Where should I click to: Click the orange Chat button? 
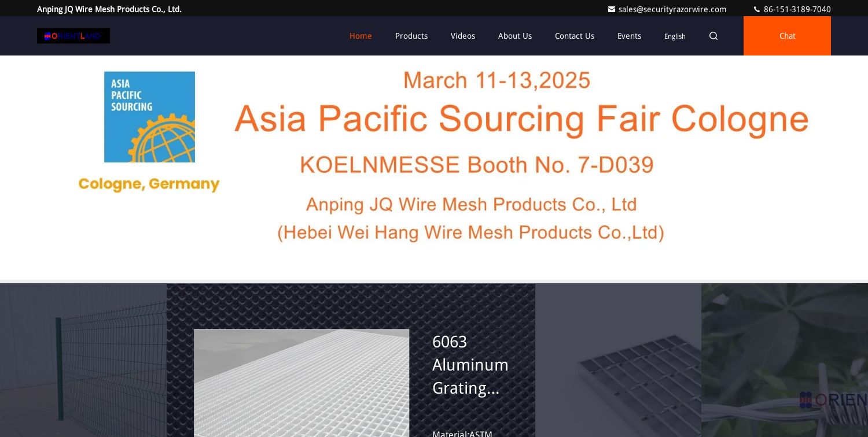pos(787,36)
